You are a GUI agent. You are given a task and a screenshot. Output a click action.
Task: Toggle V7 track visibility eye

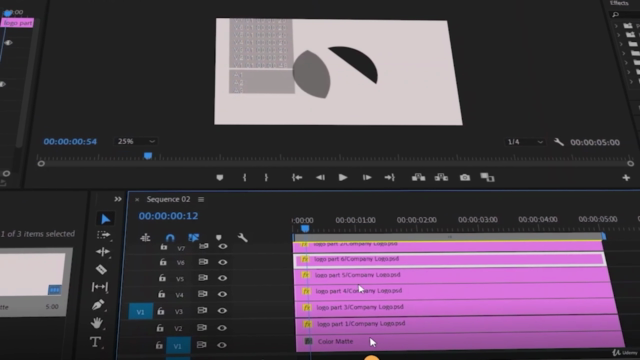click(x=222, y=246)
